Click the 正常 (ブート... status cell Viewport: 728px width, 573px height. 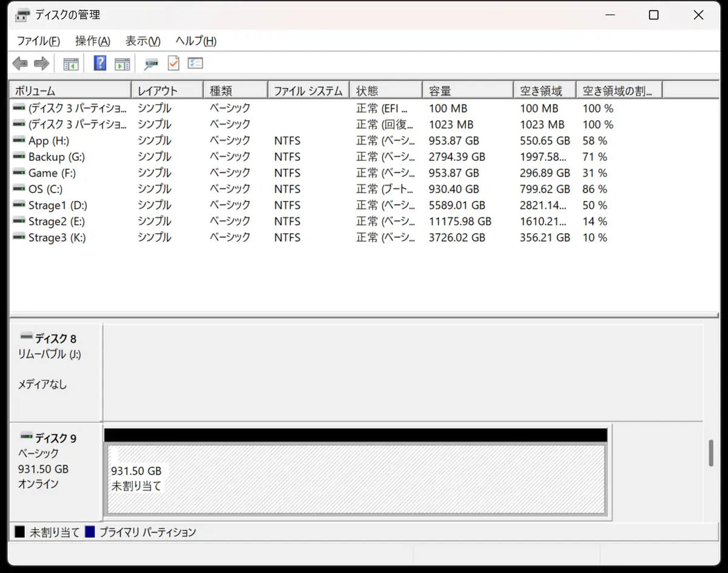point(385,189)
